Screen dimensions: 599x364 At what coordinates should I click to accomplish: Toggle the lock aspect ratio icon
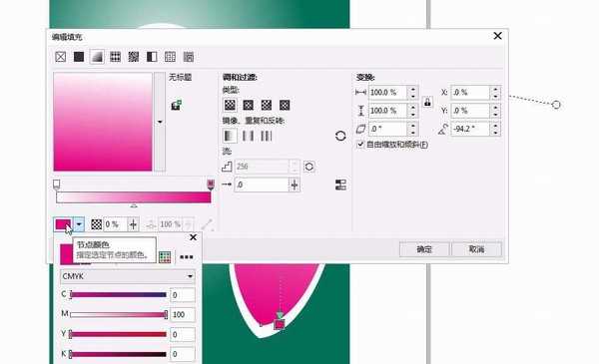427,102
